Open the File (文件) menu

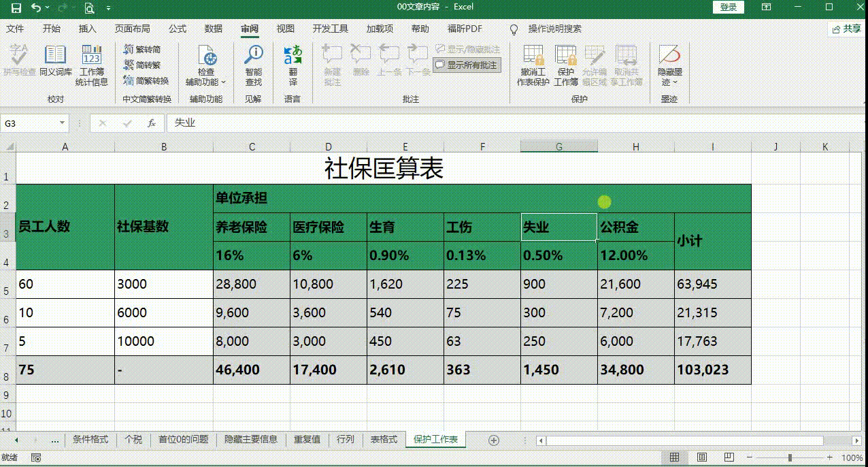(15, 29)
